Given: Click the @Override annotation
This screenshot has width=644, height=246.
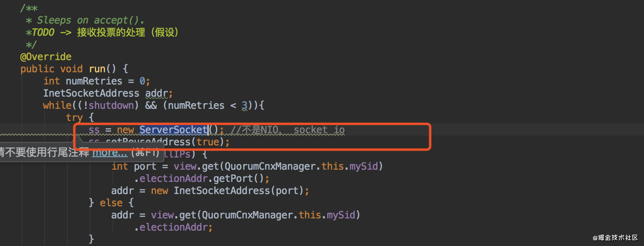Looking at the screenshot, I should point(46,57).
